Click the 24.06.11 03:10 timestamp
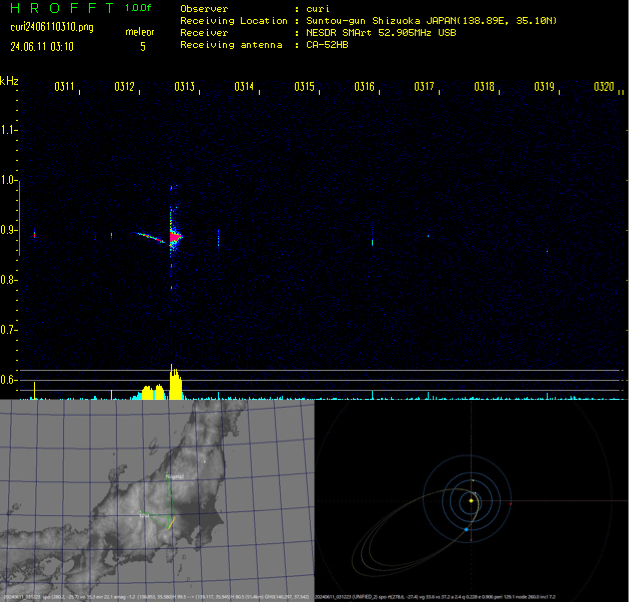 [41, 46]
